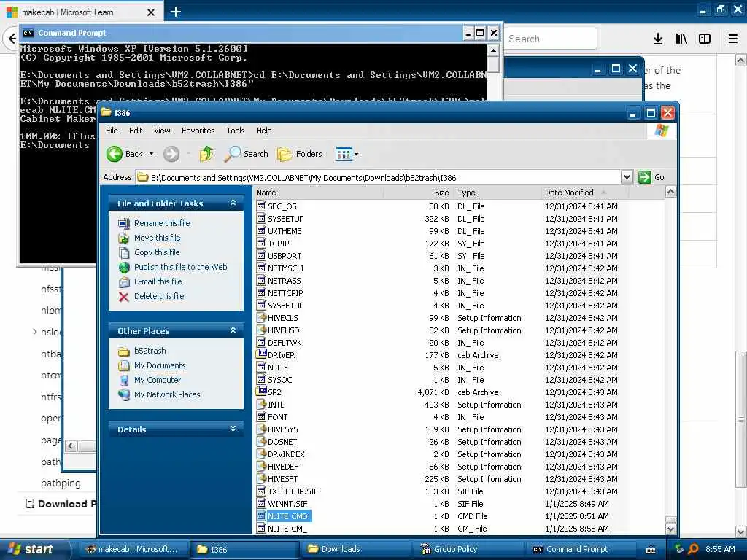Sort files by Name column header
747x560 pixels.
pos(318,192)
